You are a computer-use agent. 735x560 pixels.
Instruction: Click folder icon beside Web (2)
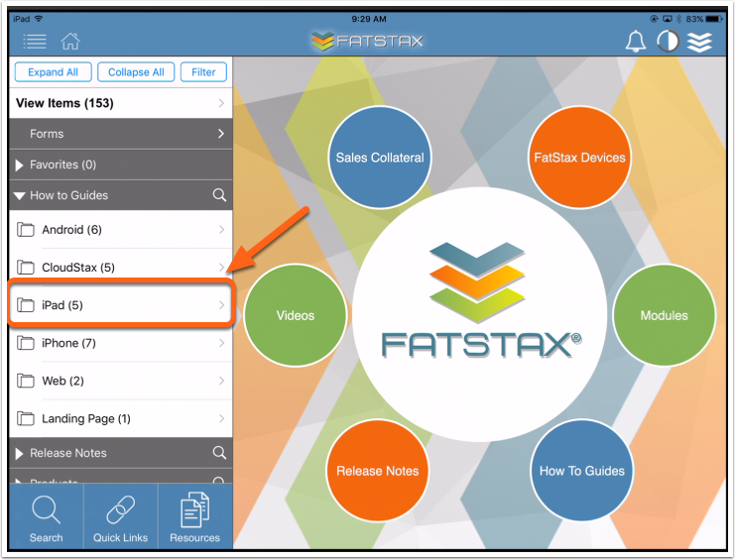click(26, 381)
